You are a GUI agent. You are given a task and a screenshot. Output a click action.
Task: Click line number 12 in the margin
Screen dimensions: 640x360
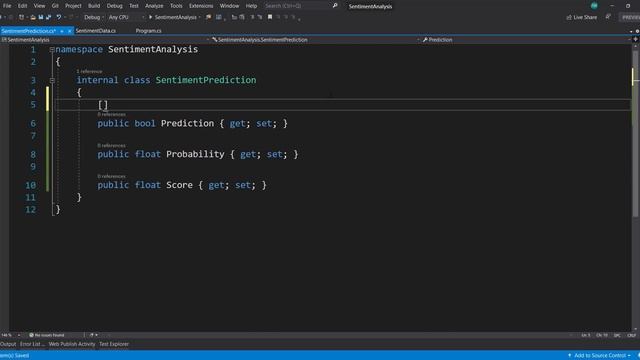tap(31, 210)
